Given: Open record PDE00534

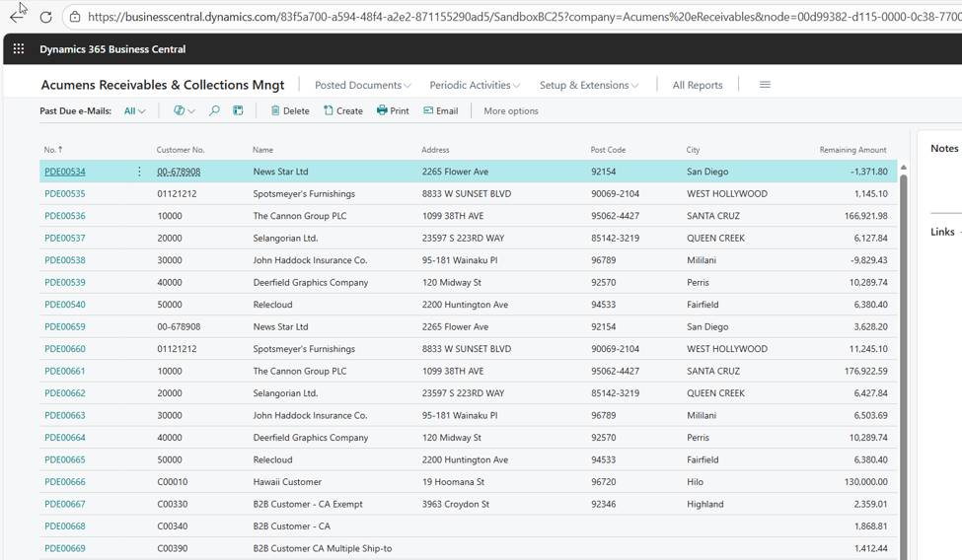Looking at the screenshot, I should (65, 172).
